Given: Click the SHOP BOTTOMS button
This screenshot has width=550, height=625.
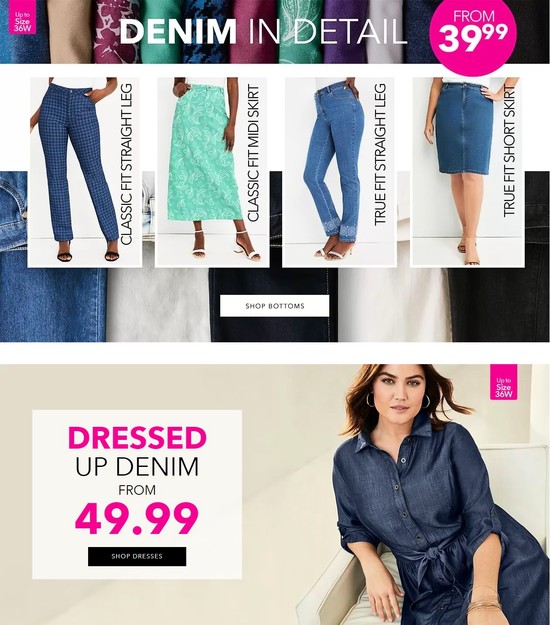Looking at the screenshot, I should click(x=275, y=306).
